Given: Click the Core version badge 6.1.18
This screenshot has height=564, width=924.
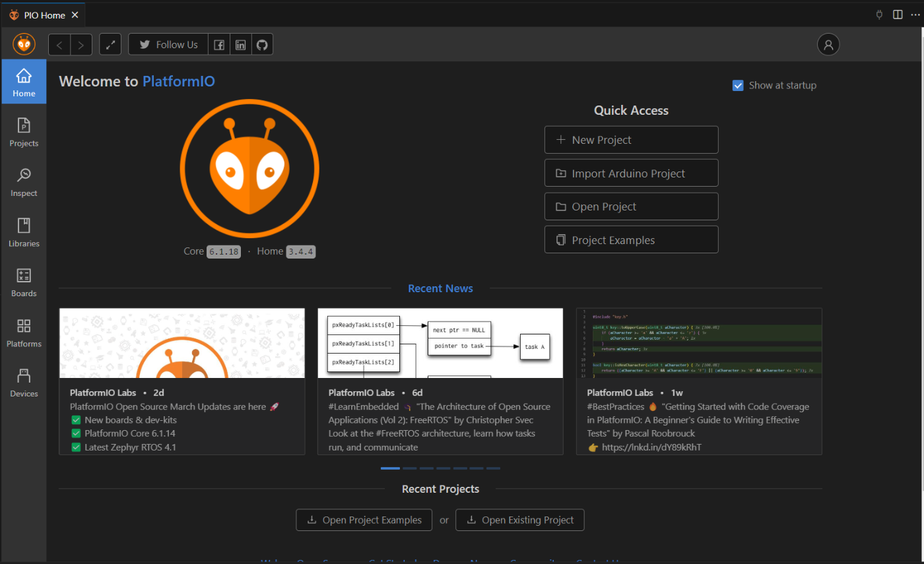Looking at the screenshot, I should (224, 251).
